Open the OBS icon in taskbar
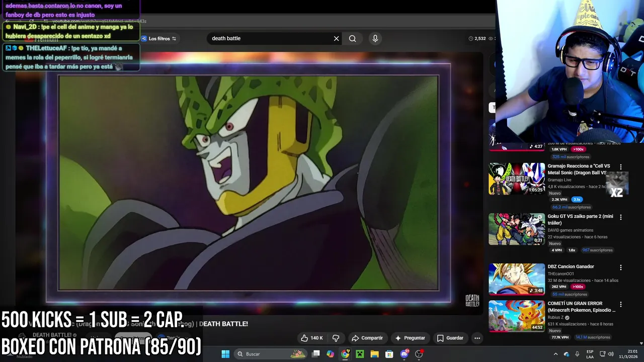 pyautogui.click(x=419, y=354)
